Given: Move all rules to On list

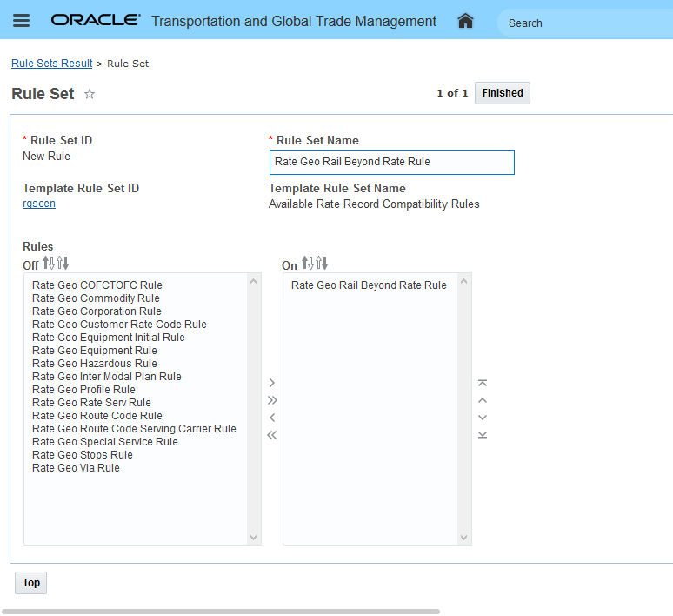Looking at the screenshot, I should (272, 400).
